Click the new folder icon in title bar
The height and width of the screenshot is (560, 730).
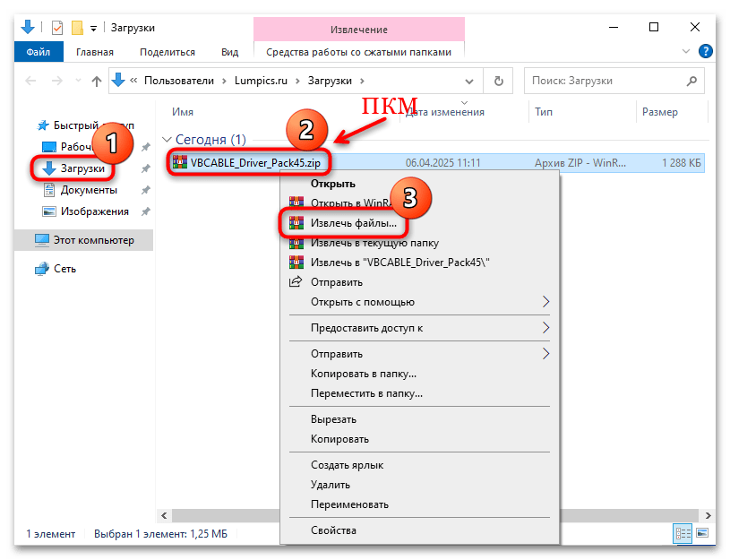coord(77,28)
